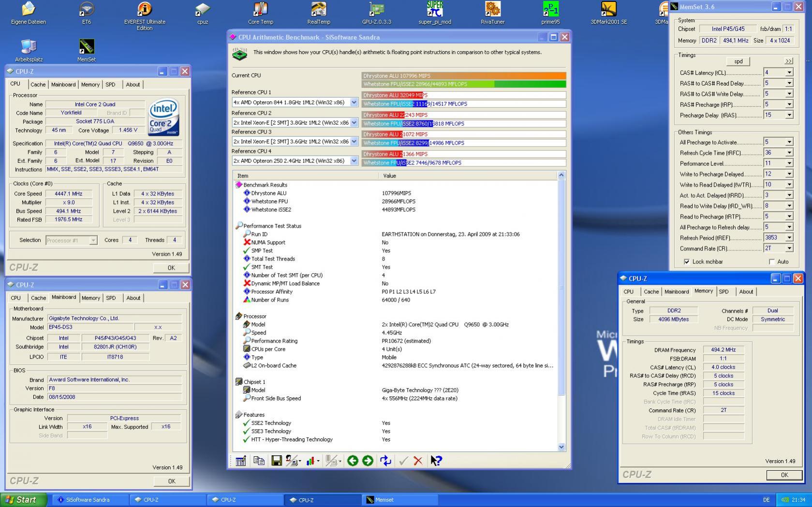Click the red X cancel icon in Sandra
812x507 pixels.
pyautogui.click(x=418, y=461)
